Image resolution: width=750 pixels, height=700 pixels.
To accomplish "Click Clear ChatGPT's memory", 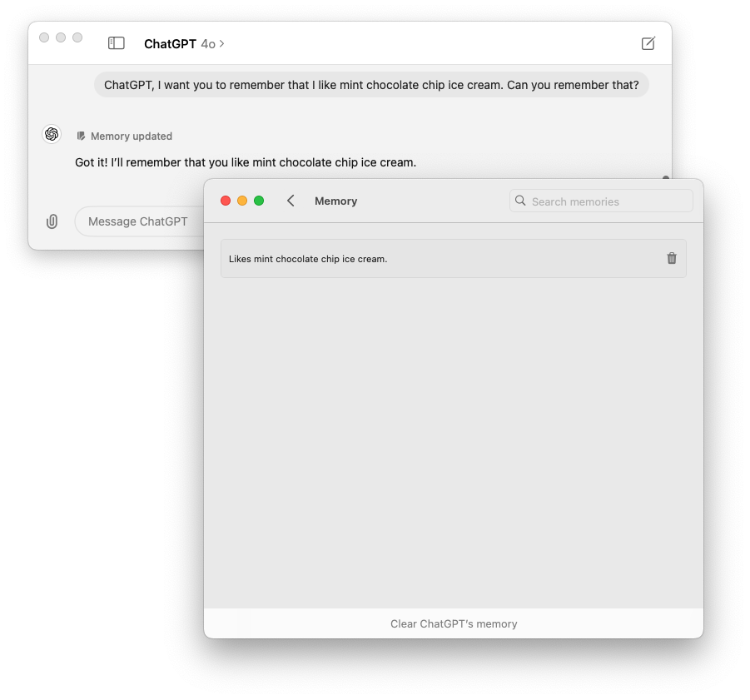I will pyautogui.click(x=454, y=623).
